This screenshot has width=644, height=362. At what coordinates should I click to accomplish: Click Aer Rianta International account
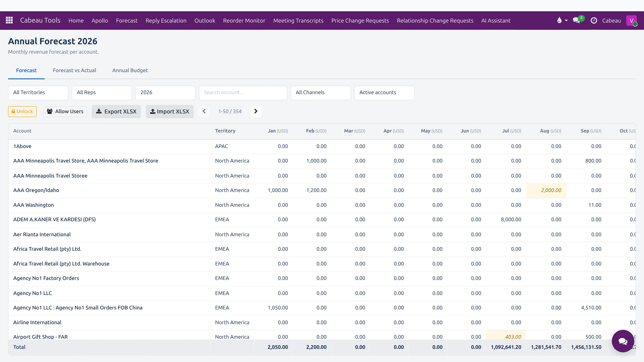point(42,234)
